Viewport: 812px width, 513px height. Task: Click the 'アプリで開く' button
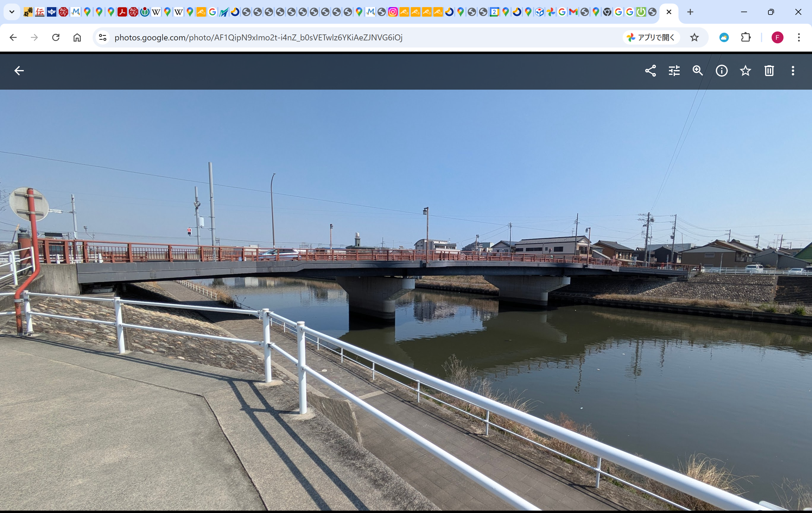point(651,37)
